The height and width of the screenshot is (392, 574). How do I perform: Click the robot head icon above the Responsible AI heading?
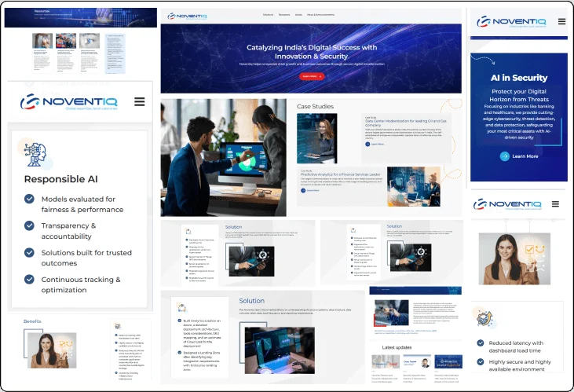[35, 154]
